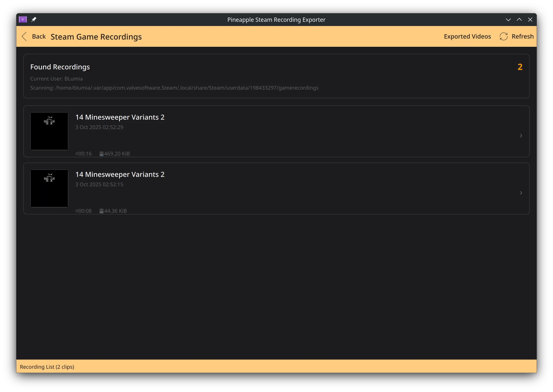Click the Steam Game Recordings page title
Screen dimensions: 553x392
pyautogui.click(x=96, y=37)
